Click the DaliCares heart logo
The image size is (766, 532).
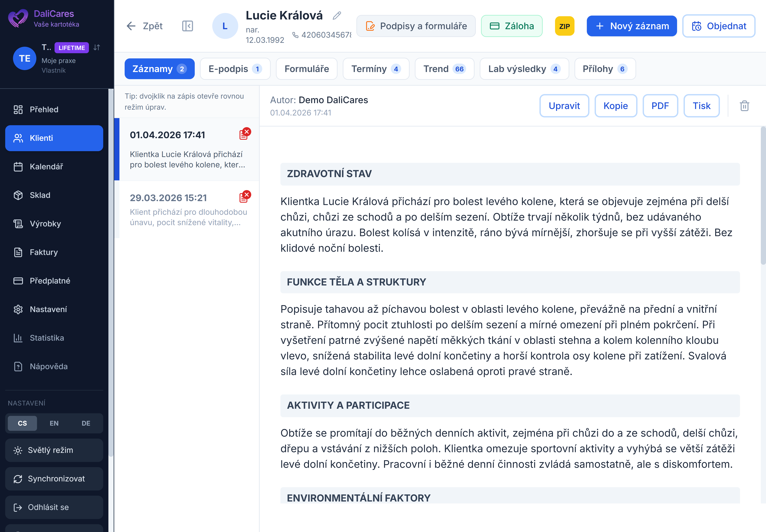pos(18,18)
